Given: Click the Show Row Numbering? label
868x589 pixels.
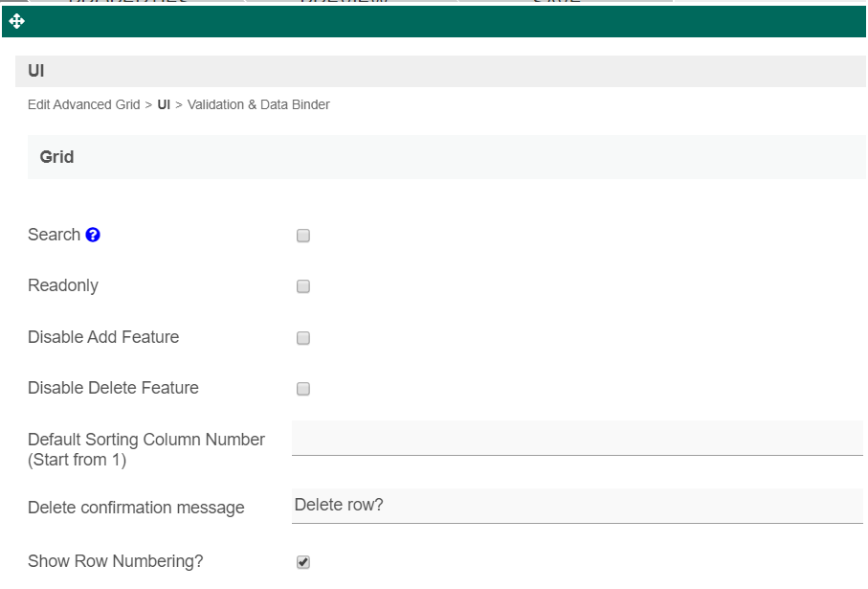Looking at the screenshot, I should point(115,561).
